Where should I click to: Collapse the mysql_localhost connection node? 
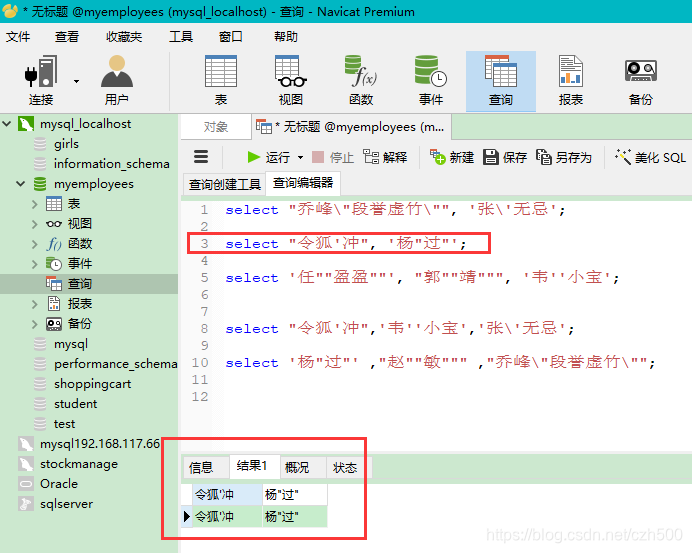coord(7,124)
